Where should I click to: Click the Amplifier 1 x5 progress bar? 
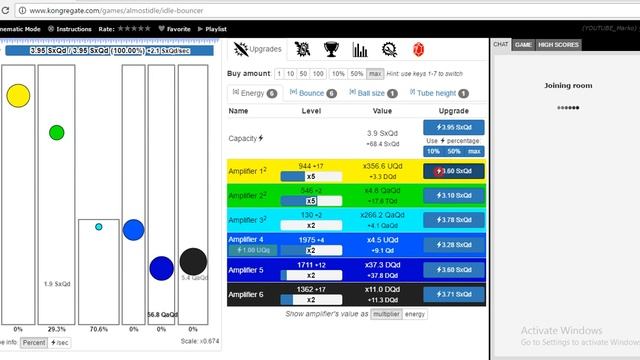(311, 177)
